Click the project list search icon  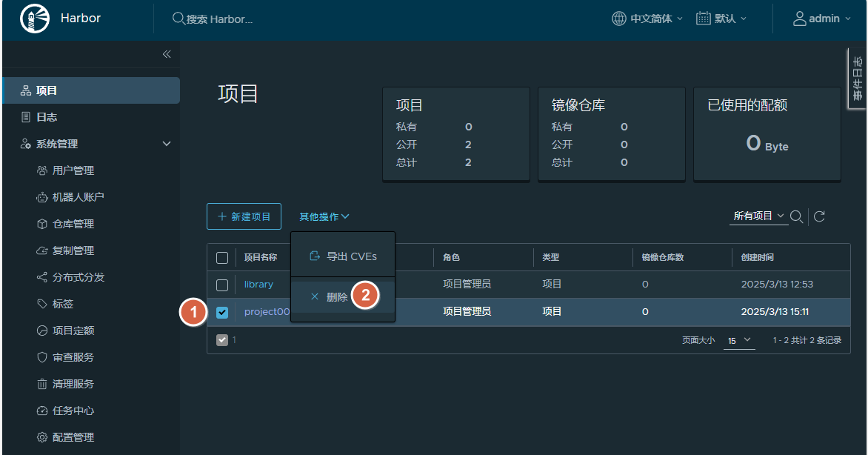coord(797,216)
